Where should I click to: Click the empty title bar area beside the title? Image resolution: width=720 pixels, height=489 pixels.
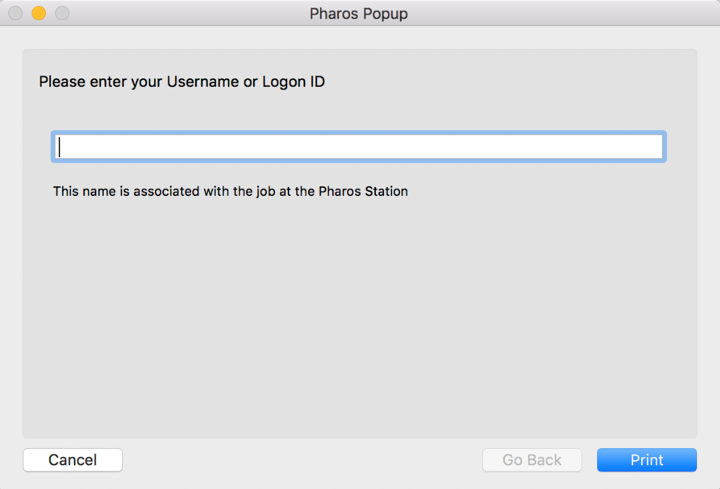click(551, 13)
